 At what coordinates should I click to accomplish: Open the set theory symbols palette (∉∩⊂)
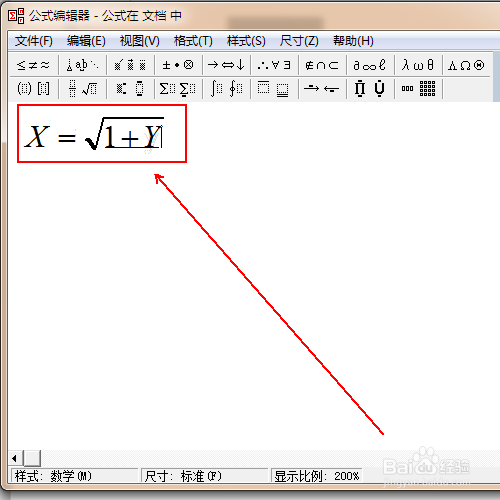click(322, 65)
